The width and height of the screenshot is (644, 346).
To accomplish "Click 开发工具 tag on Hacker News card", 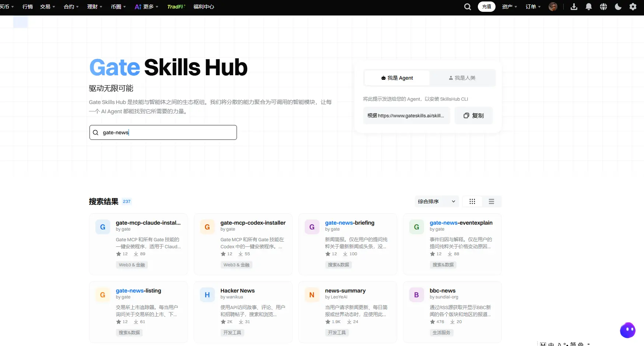I will click(x=232, y=332).
